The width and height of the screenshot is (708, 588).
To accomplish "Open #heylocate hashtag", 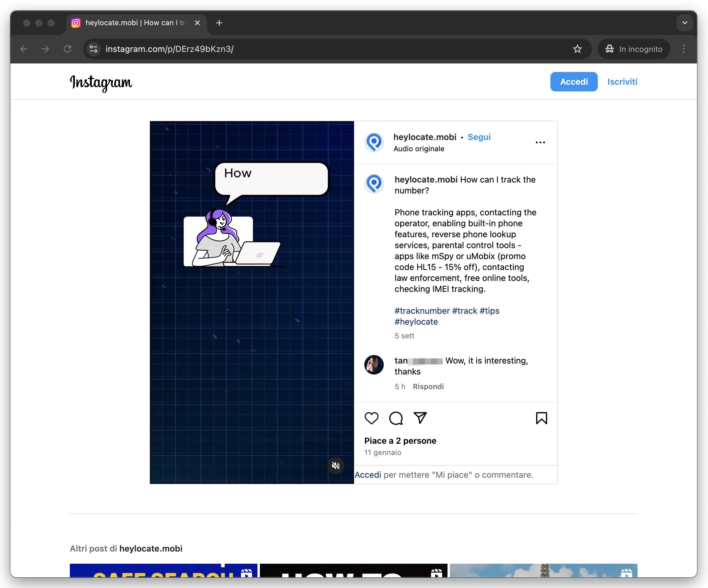I will pos(416,322).
